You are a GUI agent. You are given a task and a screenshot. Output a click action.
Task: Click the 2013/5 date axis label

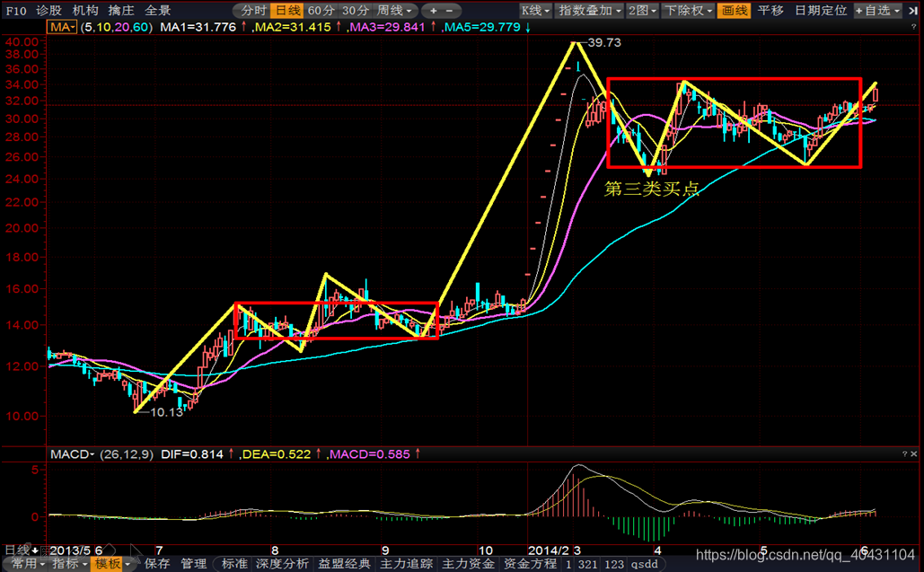[70, 550]
